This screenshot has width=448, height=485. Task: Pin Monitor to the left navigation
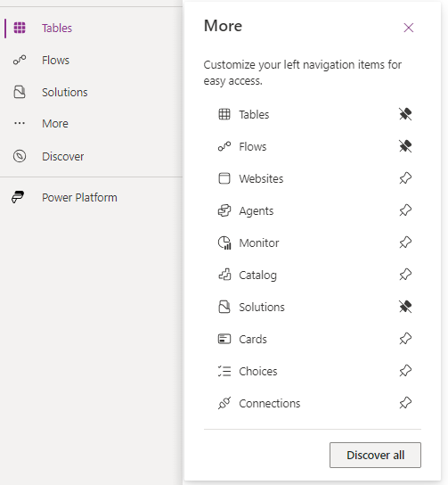405,242
